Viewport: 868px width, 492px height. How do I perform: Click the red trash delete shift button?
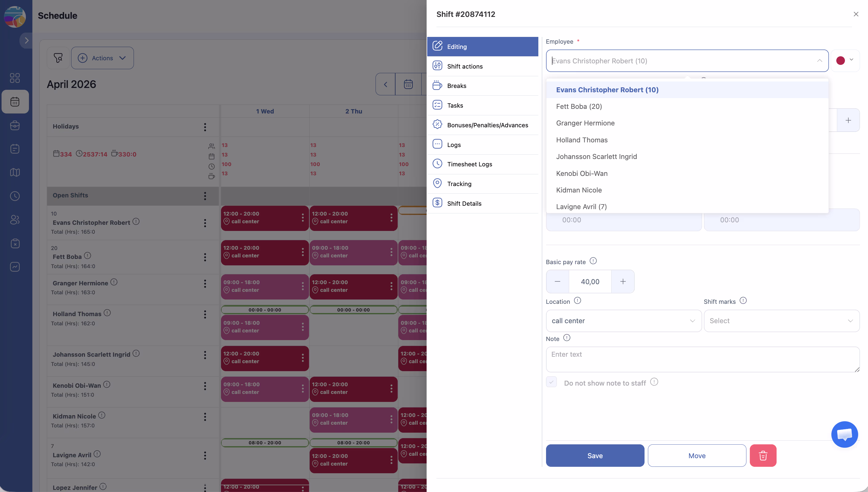click(x=762, y=455)
